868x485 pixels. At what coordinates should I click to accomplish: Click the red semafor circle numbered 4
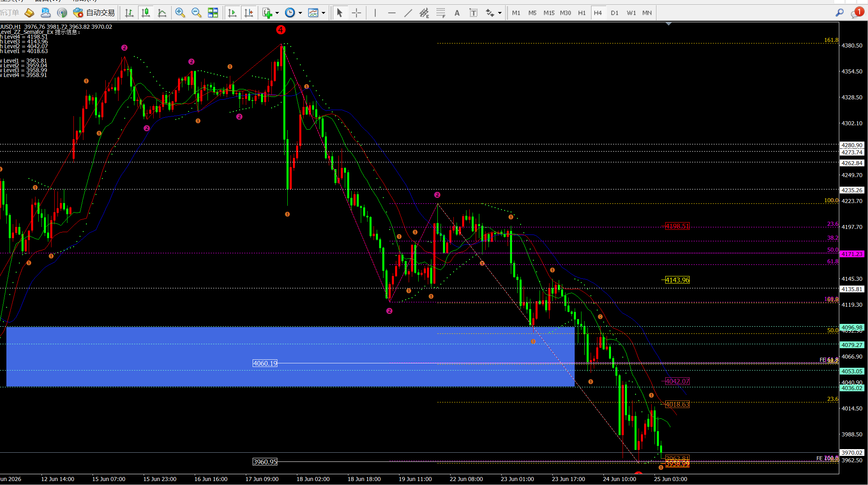281,30
